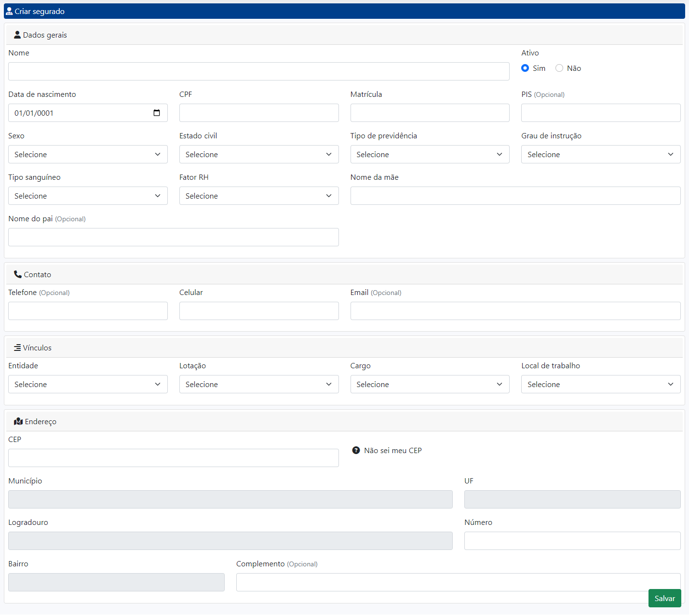Image resolution: width=689 pixels, height=616 pixels.
Task: Click the Data de nascimento date field
Action: (x=88, y=113)
